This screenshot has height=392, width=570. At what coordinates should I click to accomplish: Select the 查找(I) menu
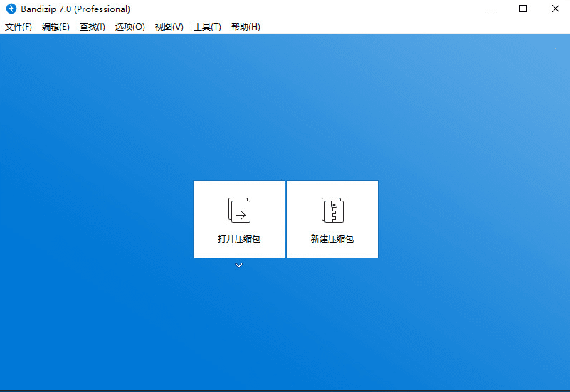pos(93,27)
